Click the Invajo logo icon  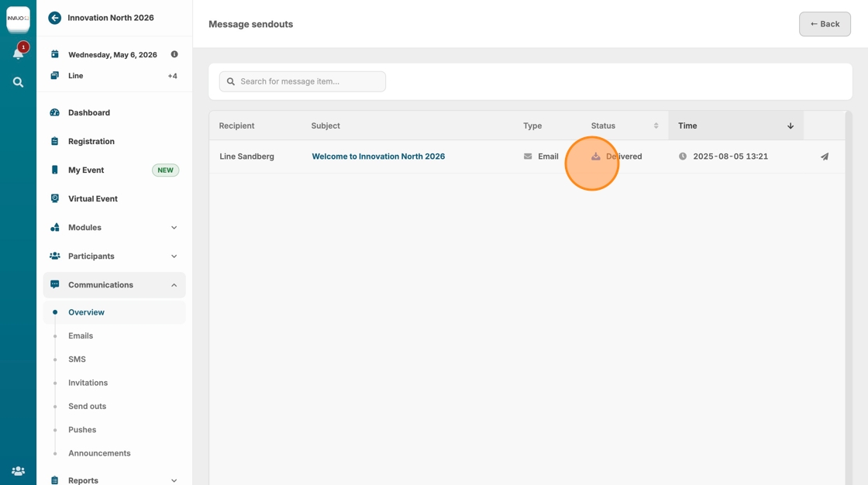pos(18,19)
